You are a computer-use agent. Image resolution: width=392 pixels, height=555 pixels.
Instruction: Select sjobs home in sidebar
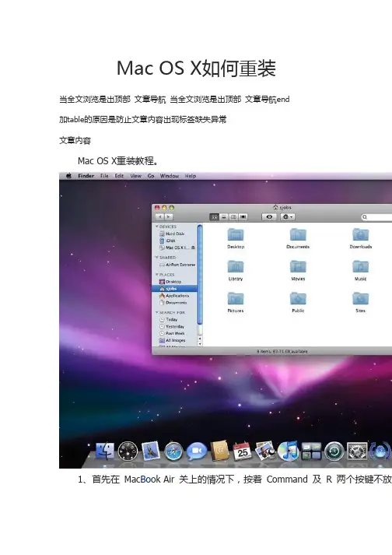pos(174,289)
